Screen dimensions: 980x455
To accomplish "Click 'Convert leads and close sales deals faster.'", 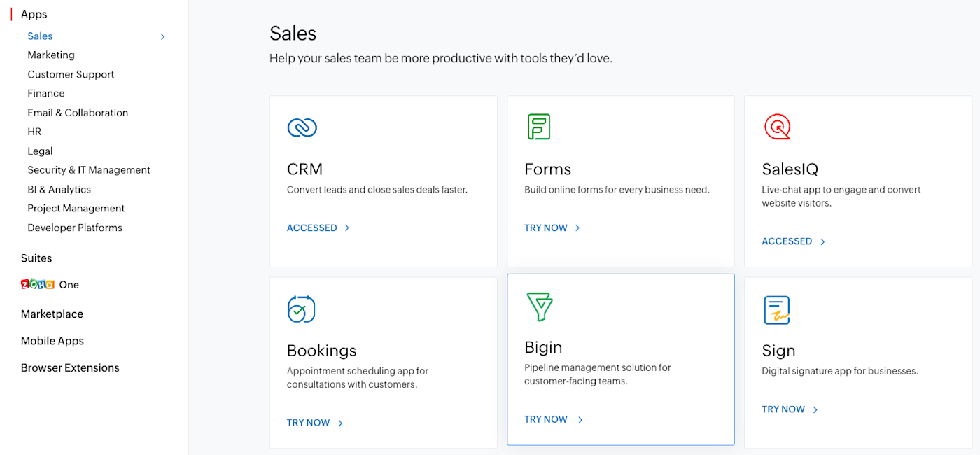I will pos(377,190).
